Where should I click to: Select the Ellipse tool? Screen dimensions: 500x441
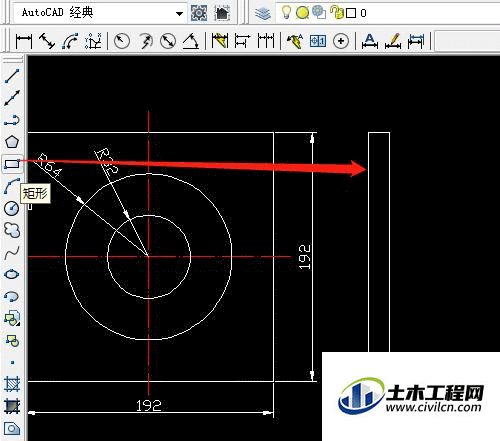(x=12, y=274)
